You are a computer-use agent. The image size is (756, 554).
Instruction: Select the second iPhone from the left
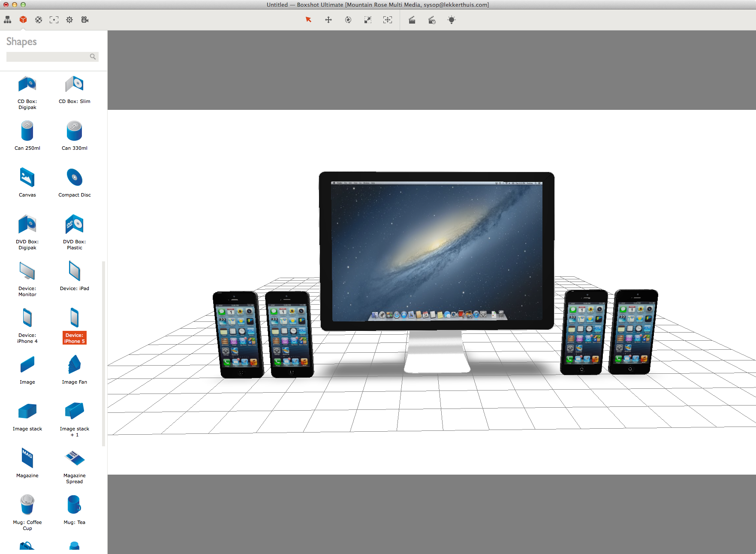click(289, 334)
